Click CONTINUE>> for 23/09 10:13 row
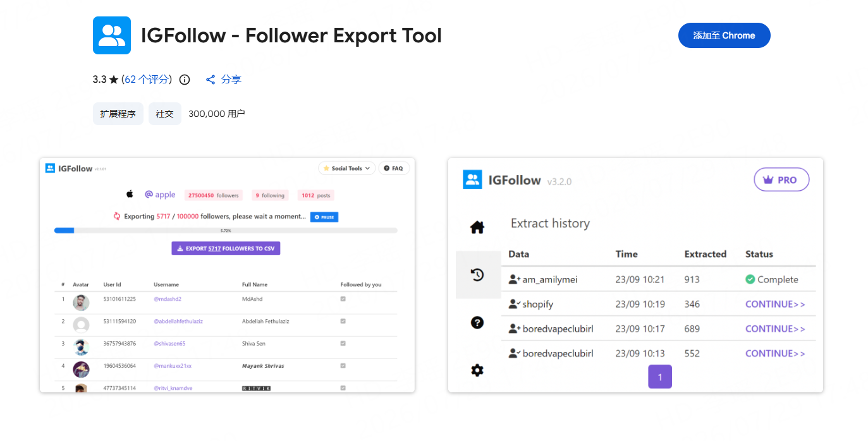Viewport: 868px width, 441px height. click(x=775, y=353)
